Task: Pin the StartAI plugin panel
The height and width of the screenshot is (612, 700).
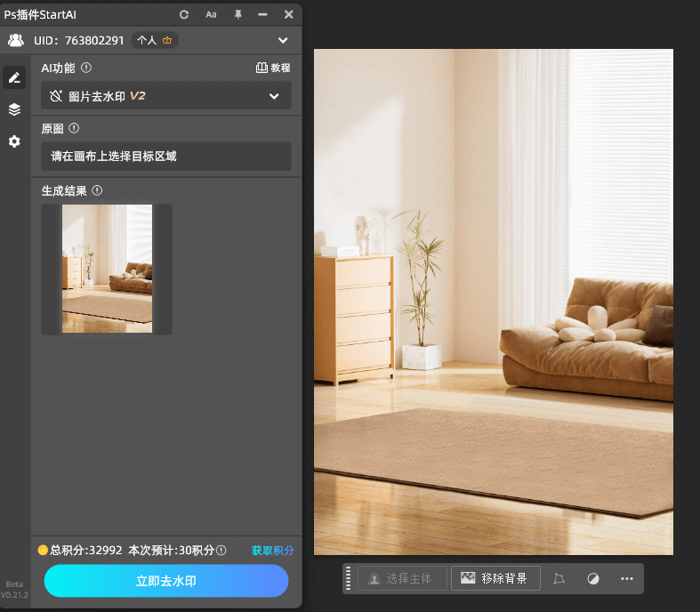Action: point(237,14)
